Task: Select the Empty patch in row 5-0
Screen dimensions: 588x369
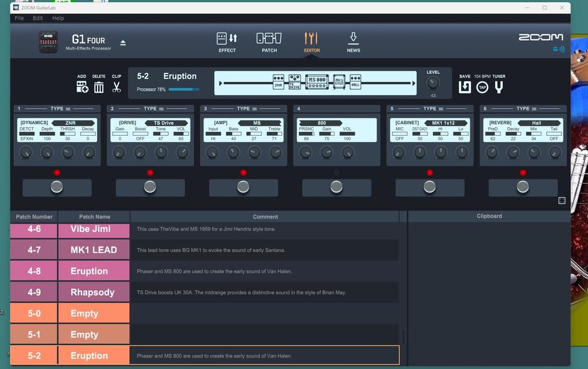Action: tap(94, 313)
